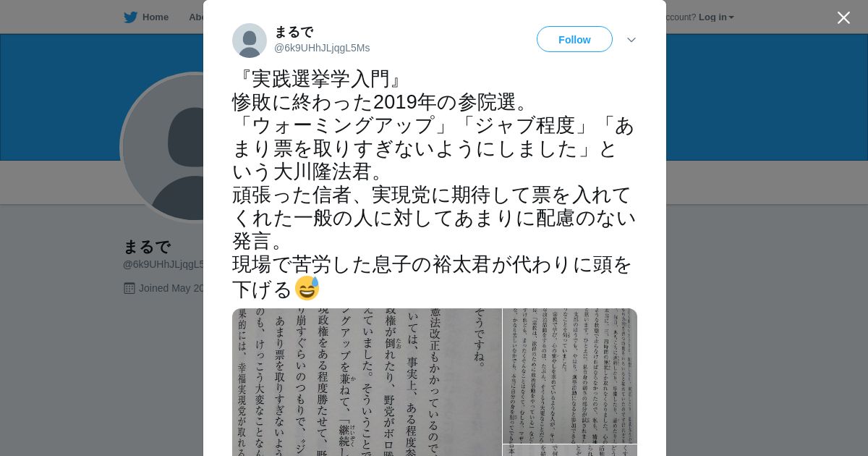Image resolution: width=868 pixels, height=456 pixels.
Task: Click the calendar icon beside Joined date
Action: coord(129,288)
